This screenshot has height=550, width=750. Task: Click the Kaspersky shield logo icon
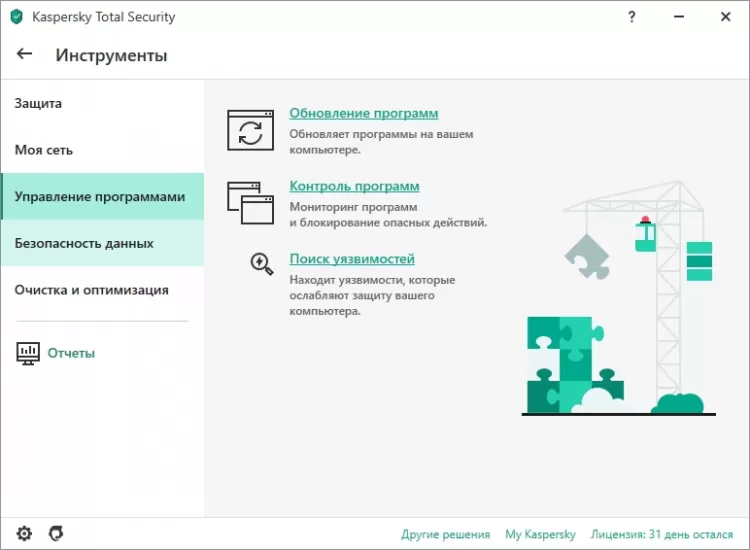coord(16,17)
